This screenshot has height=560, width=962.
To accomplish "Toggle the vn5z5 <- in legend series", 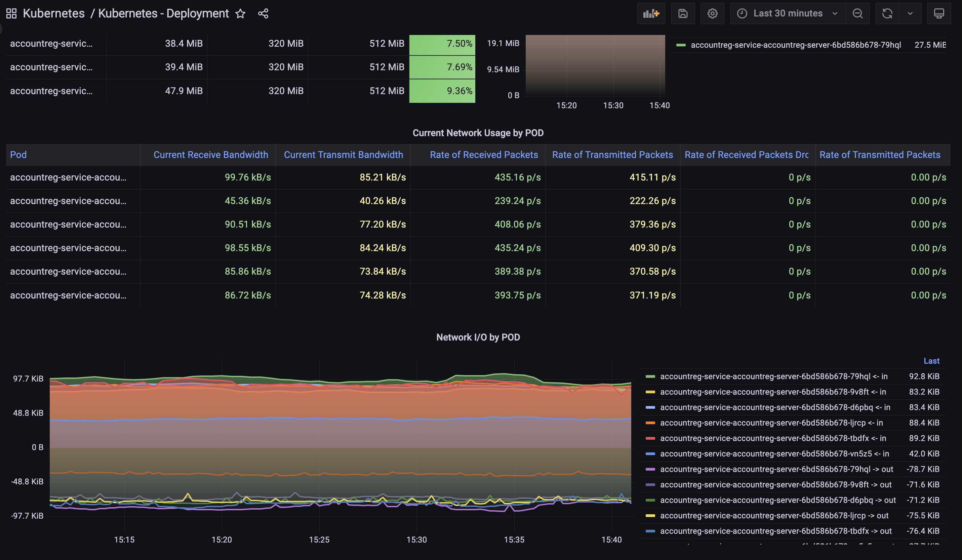I will (x=774, y=454).
